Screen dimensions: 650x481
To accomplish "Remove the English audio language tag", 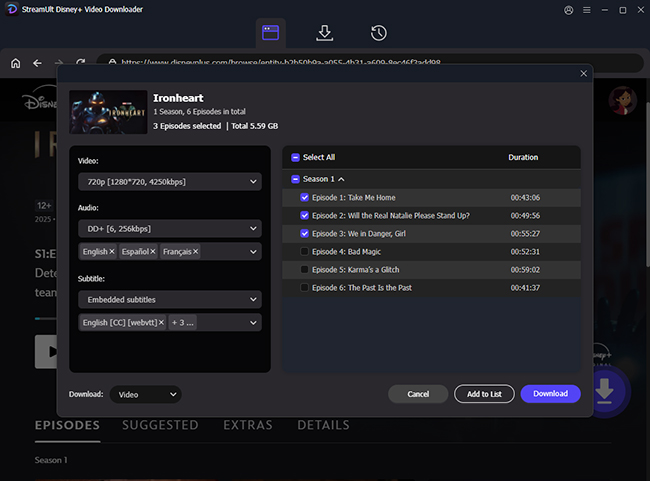I will 112,252.
